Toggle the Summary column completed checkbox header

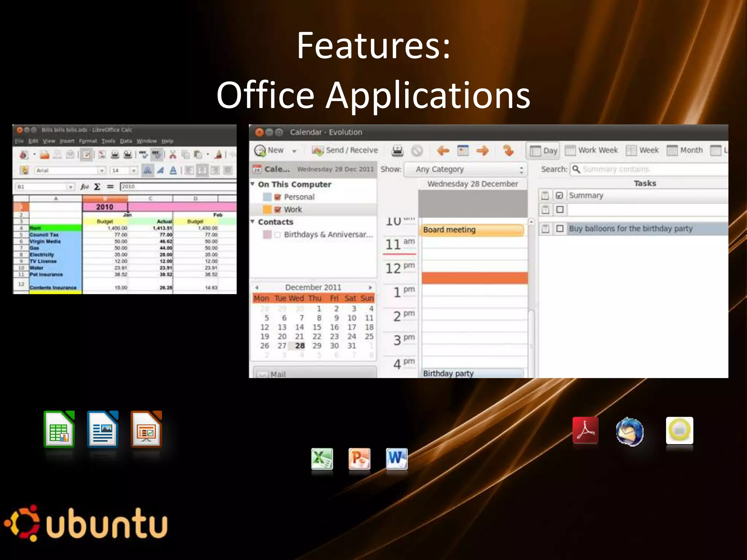point(559,195)
